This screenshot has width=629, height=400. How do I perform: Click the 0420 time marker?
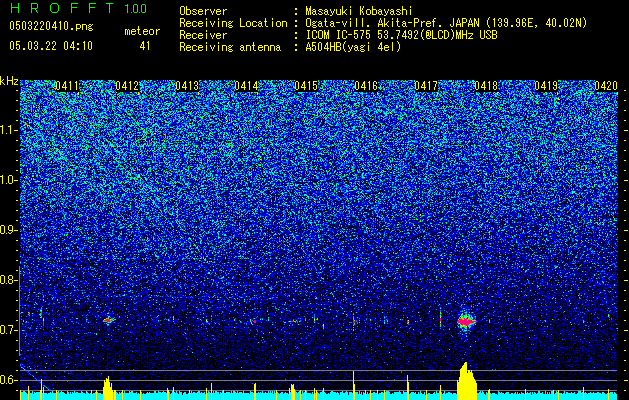pos(606,86)
